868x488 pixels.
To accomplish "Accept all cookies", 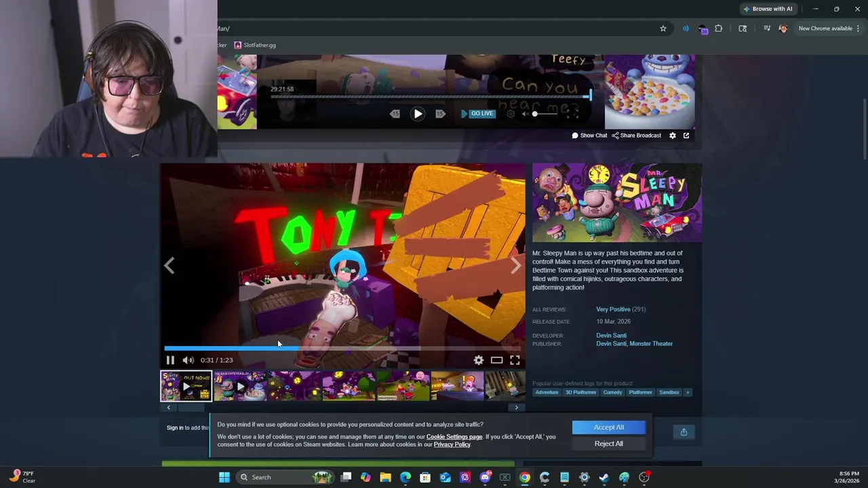I will [609, 427].
